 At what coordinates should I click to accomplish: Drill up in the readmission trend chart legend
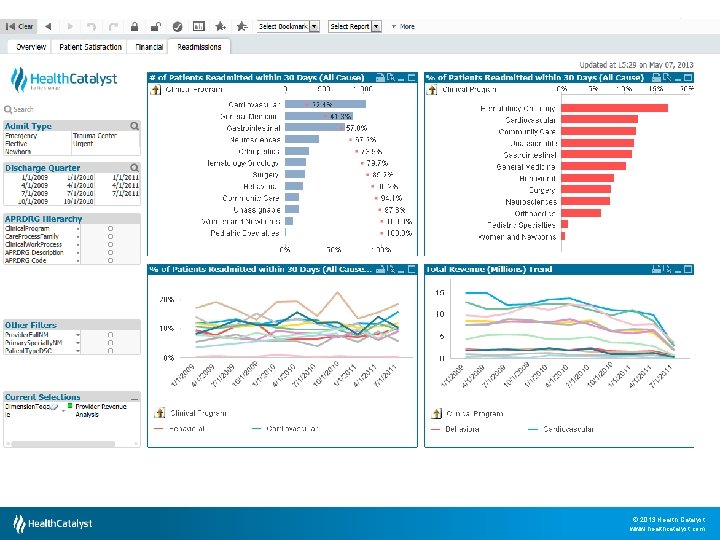159,413
